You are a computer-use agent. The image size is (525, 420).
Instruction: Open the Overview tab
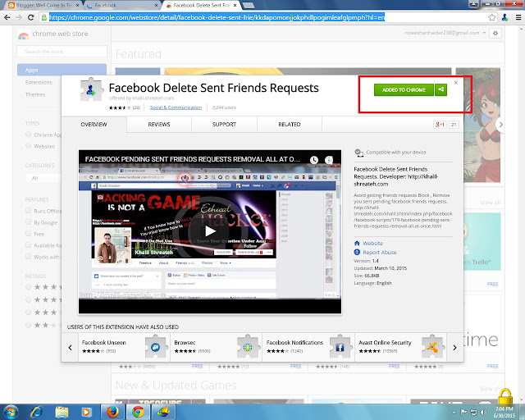(x=94, y=124)
